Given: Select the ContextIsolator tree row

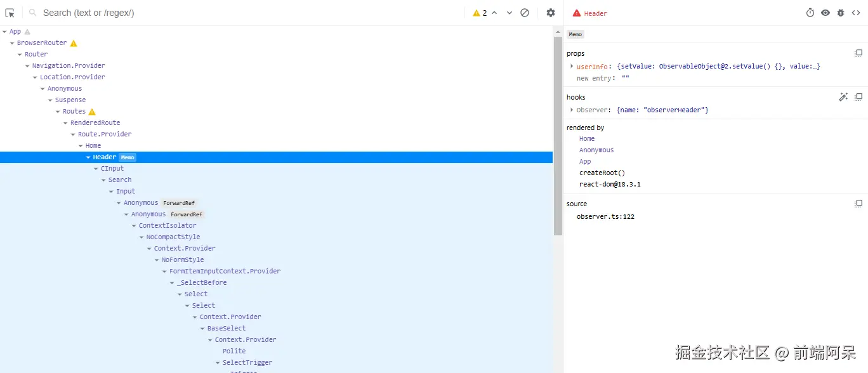Looking at the screenshot, I should [276, 226].
